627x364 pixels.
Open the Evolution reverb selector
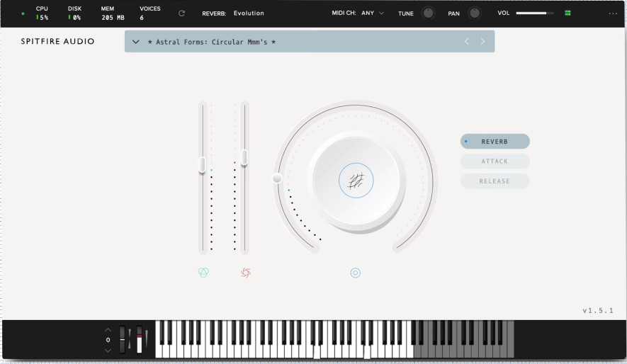[x=249, y=13]
